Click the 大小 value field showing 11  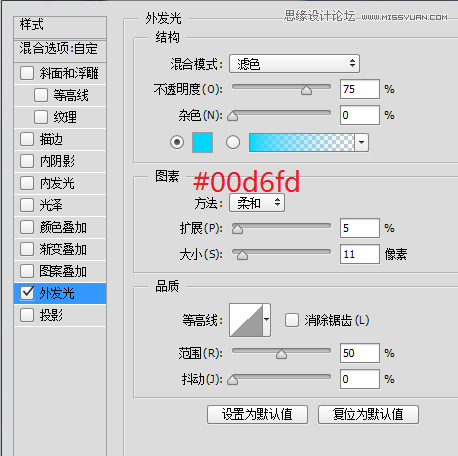click(360, 254)
